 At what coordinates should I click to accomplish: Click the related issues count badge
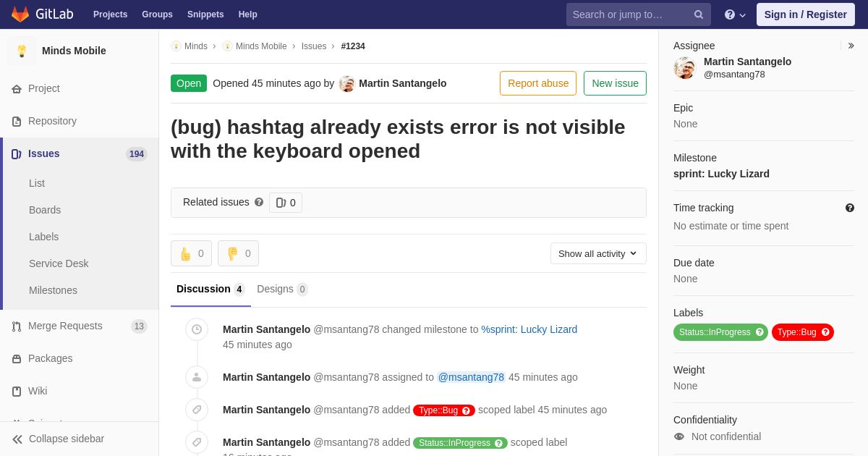pos(286,203)
